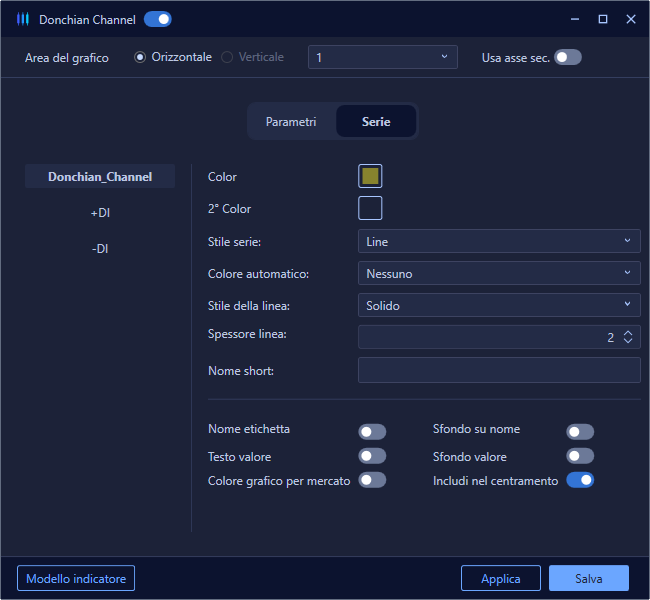The image size is (650, 600).
Task: Select the Donchian_Channel series
Action: [x=100, y=177]
